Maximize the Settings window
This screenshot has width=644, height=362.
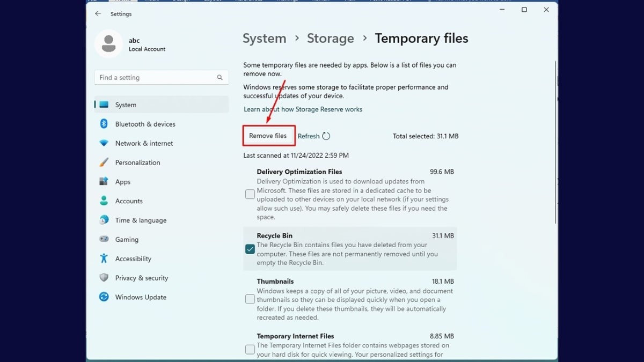[524, 10]
